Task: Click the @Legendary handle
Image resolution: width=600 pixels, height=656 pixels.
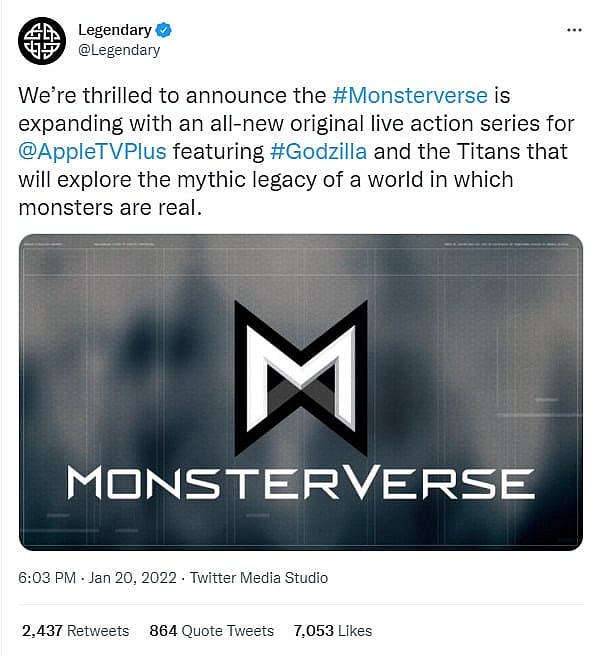Action: 118,50
